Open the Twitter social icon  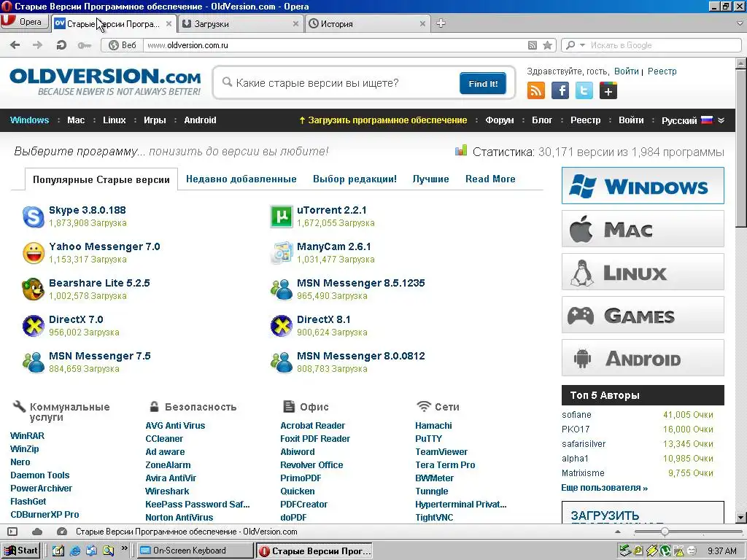point(584,90)
